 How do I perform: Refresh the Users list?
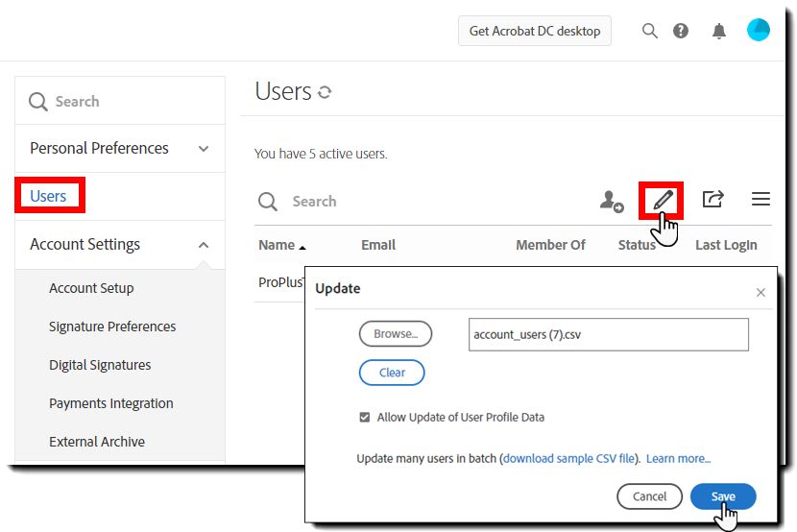pos(325,93)
